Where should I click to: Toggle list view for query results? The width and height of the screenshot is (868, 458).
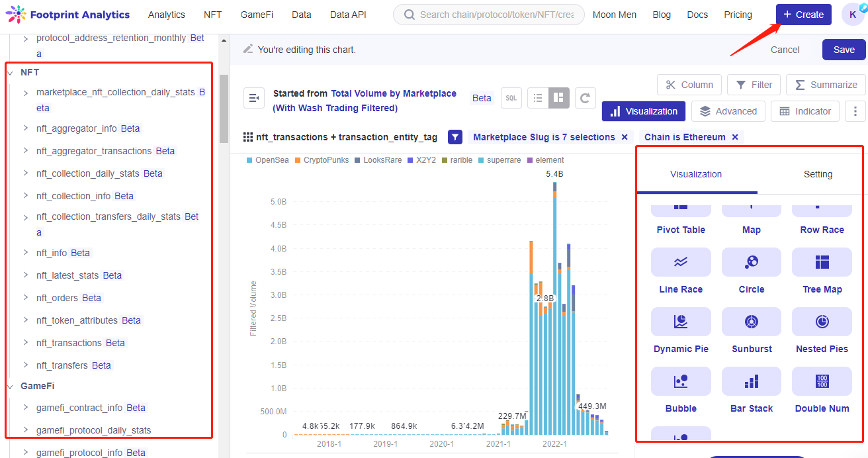pos(538,97)
